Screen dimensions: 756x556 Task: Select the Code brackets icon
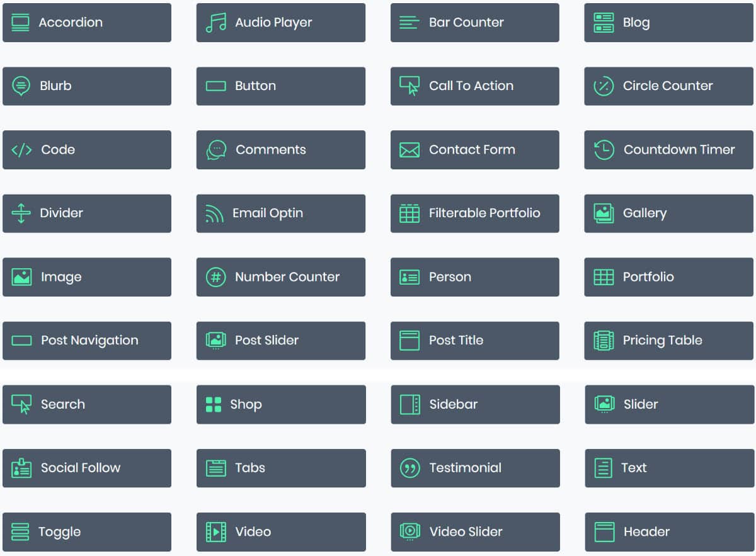click(x=21, y=150)
